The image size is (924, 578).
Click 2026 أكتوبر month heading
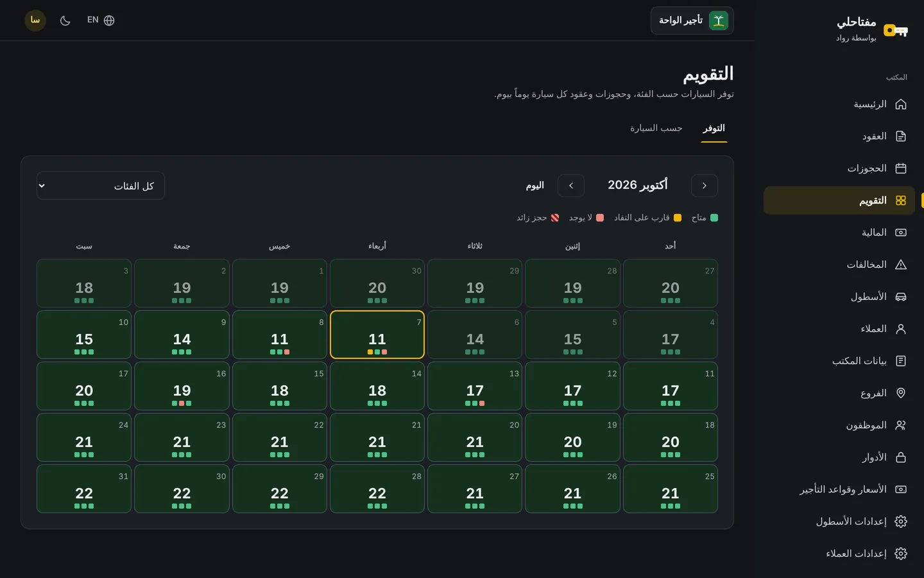click(x=637, y=185)
